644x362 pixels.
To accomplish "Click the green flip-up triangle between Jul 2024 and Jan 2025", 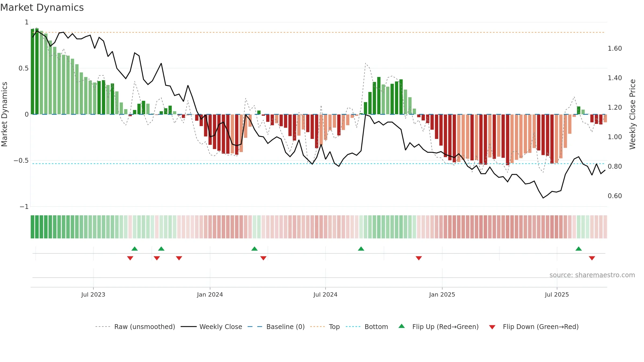I will tap(361, 249).
